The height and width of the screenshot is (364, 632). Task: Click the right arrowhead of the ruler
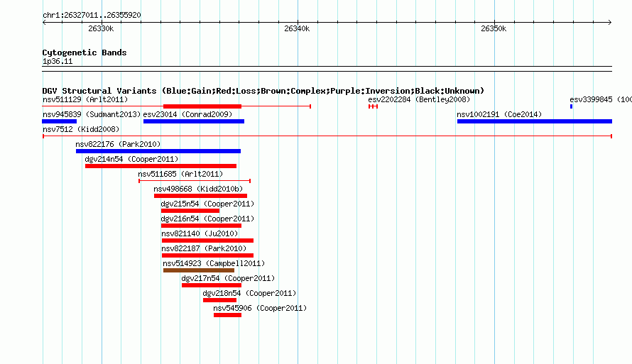[610, 22]
